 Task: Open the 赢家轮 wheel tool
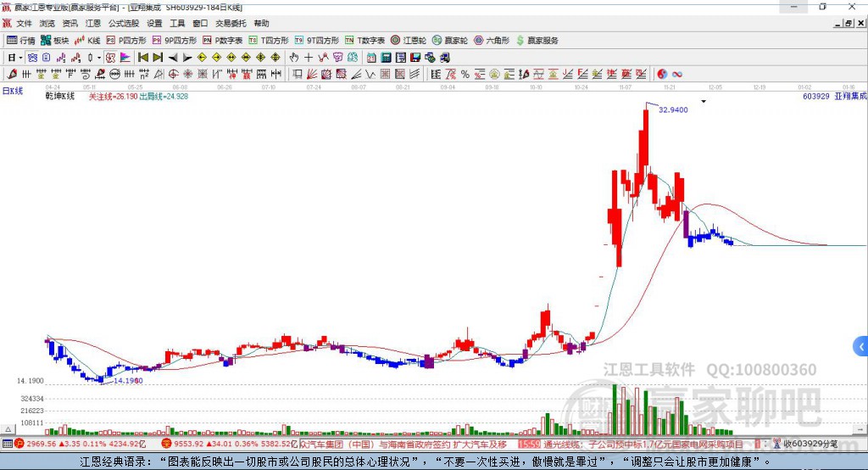450,41
